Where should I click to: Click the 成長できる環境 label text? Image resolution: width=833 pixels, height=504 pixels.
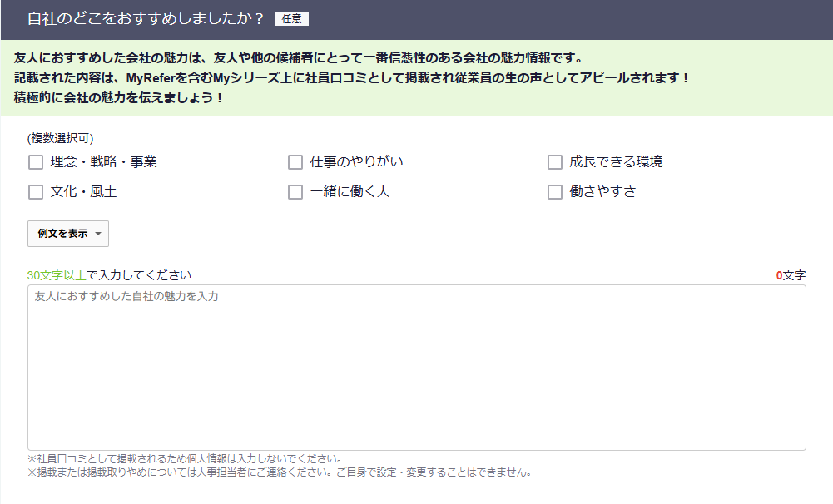point(616,162)
